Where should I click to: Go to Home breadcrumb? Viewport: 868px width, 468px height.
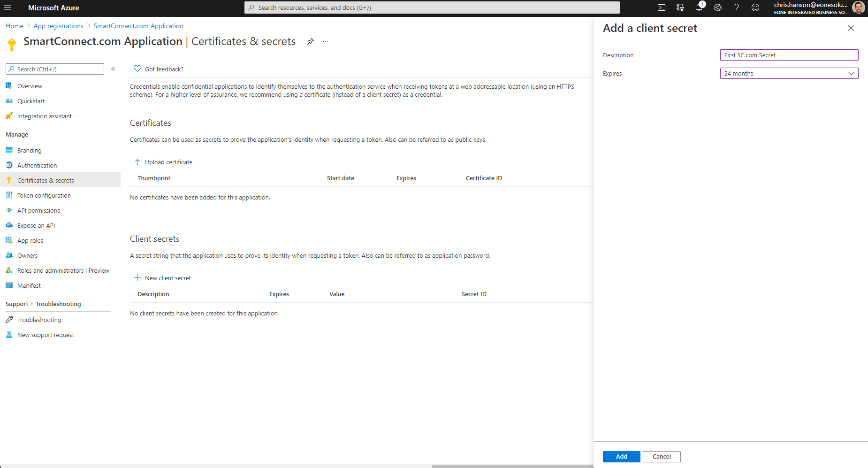pos(15,26)
